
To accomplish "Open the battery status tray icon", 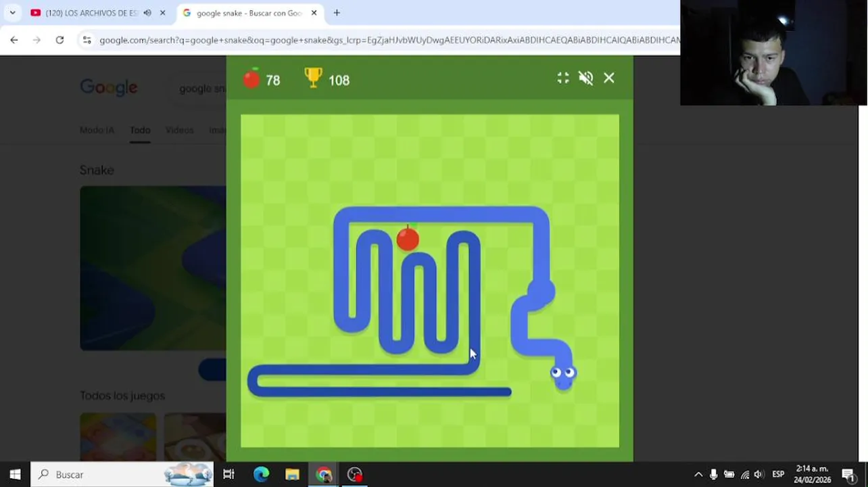I will coord(729,474).
